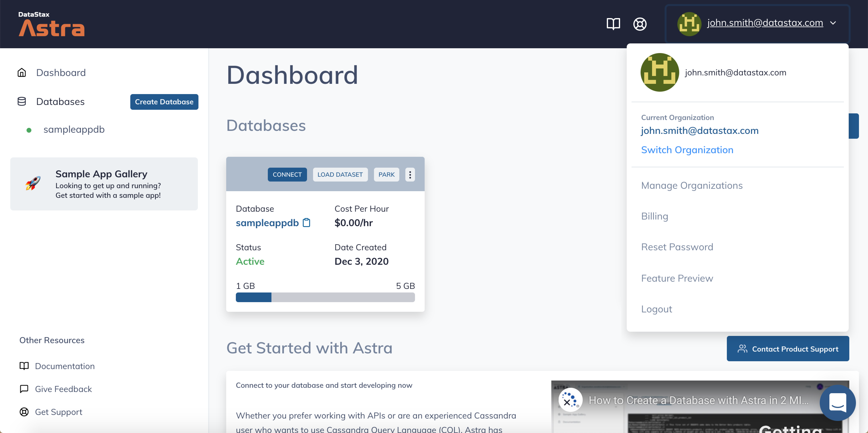Click the Dashboard home icon in sidebar
This screenshot has height=433, width=868.
click(x=22, y=72)
